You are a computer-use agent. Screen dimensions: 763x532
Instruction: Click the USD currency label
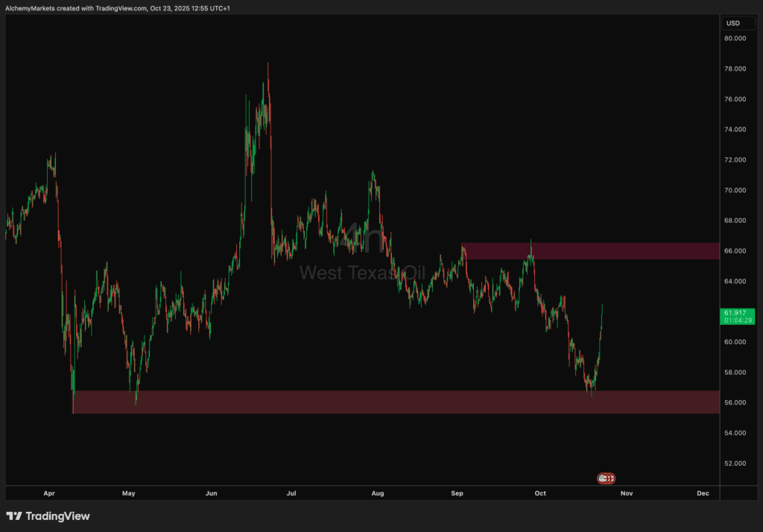tap(732, 23)
